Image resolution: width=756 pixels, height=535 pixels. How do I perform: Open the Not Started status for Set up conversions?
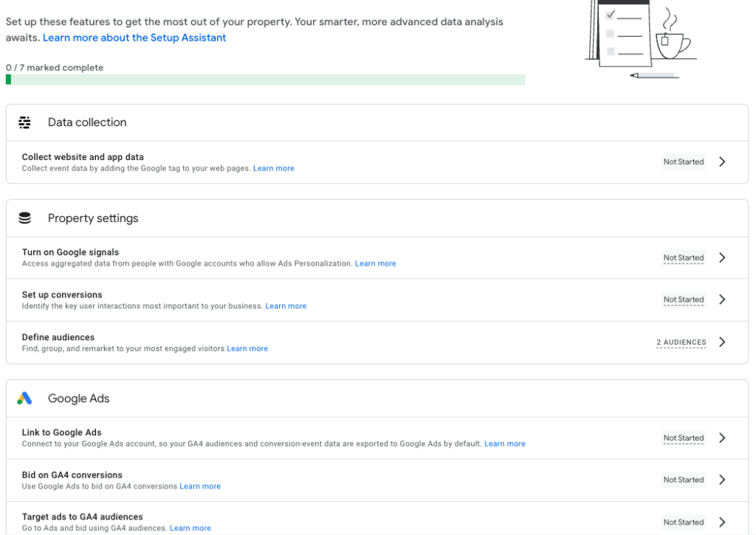click(x=683, y=300)
